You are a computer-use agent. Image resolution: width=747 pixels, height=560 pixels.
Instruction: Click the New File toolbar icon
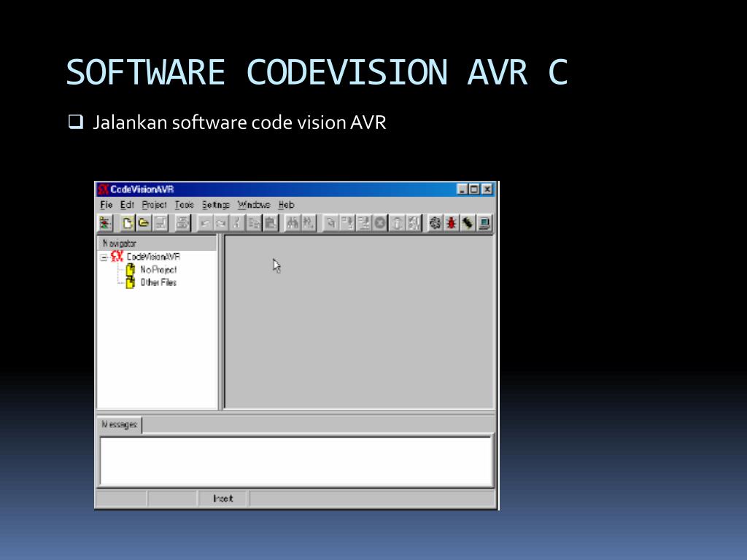pos(127,223)
